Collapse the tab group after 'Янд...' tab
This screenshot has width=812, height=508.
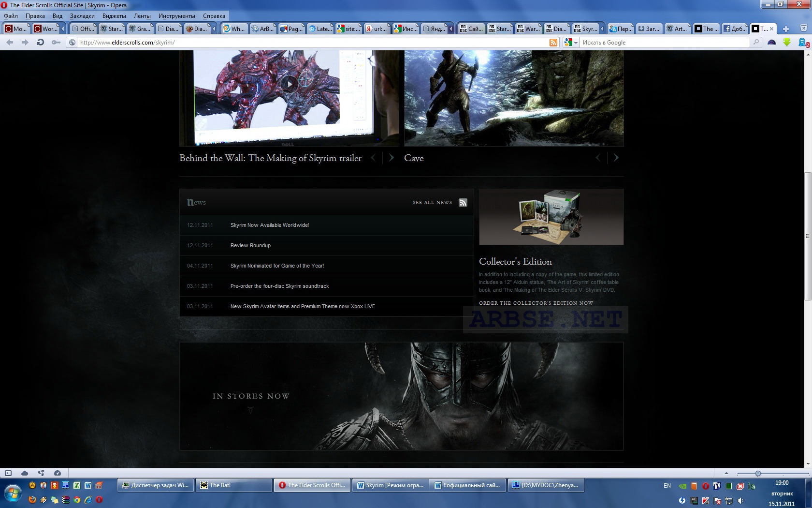pos(451,29)
